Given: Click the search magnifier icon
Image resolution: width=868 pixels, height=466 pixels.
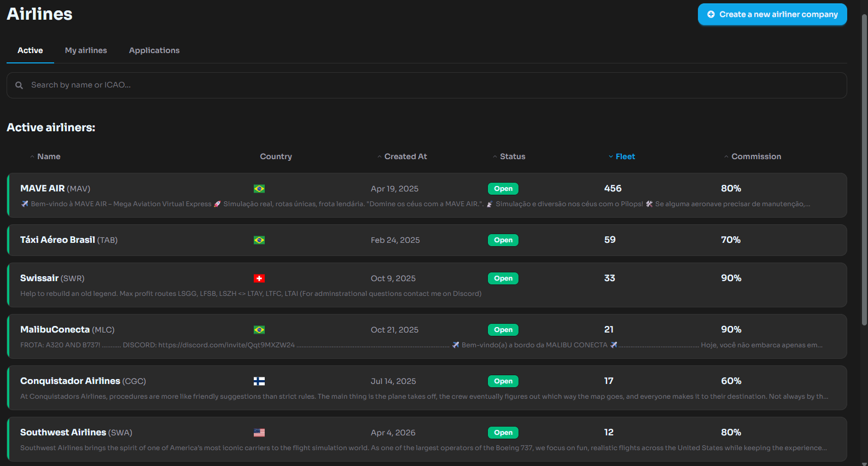Looking at the screenshot, I should (x=19, y=85).
